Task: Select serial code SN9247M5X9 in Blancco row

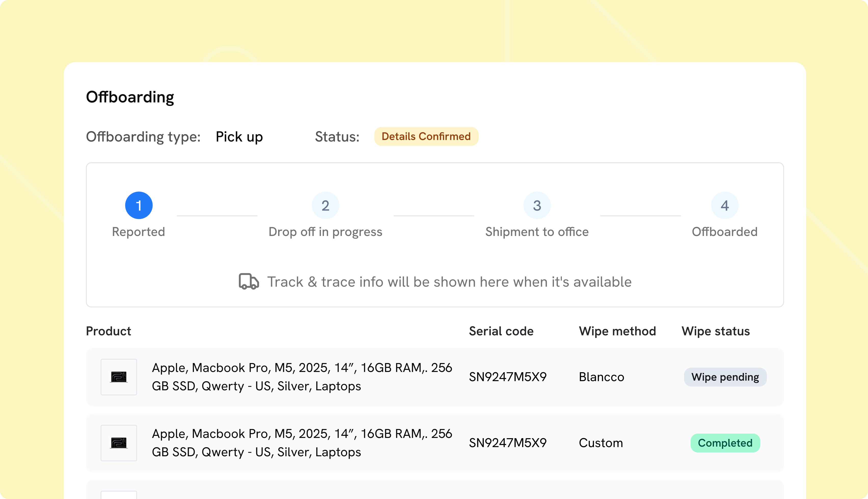Action: 508,377
